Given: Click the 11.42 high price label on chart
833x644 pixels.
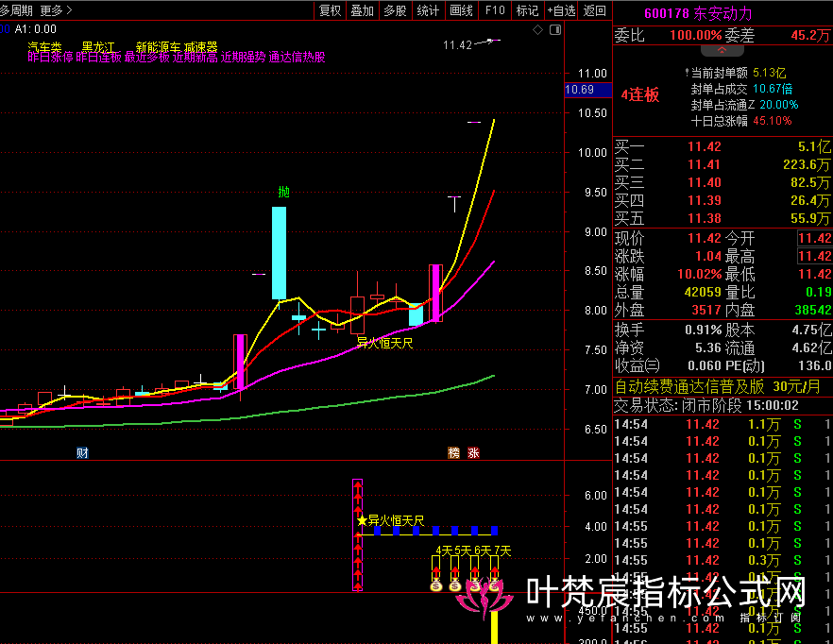Looking at the screenshot, I should [457, 45].
